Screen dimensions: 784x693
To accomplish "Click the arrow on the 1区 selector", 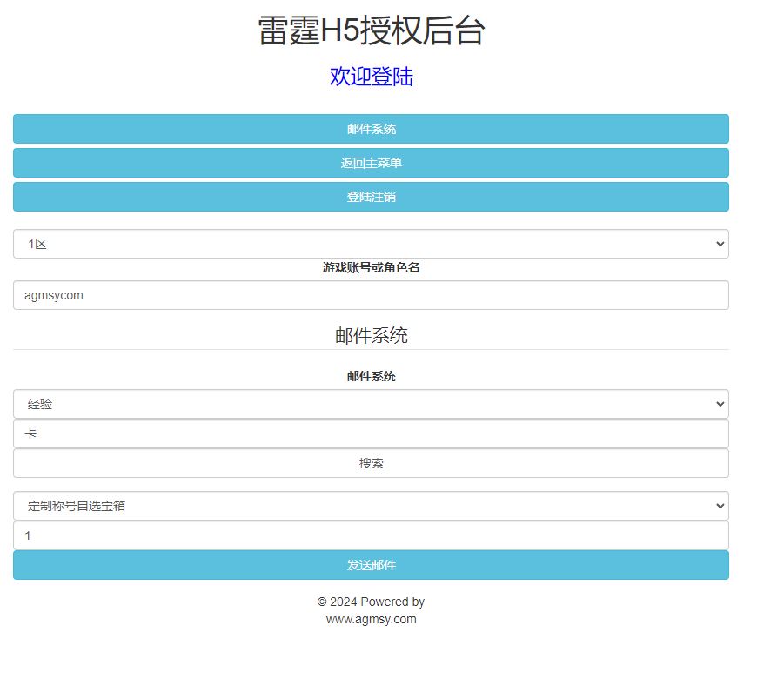I will click(719, 244).
